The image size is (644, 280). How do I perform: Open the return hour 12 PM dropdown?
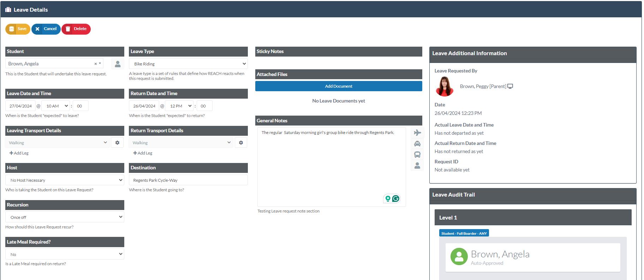(x=180, y=106)
